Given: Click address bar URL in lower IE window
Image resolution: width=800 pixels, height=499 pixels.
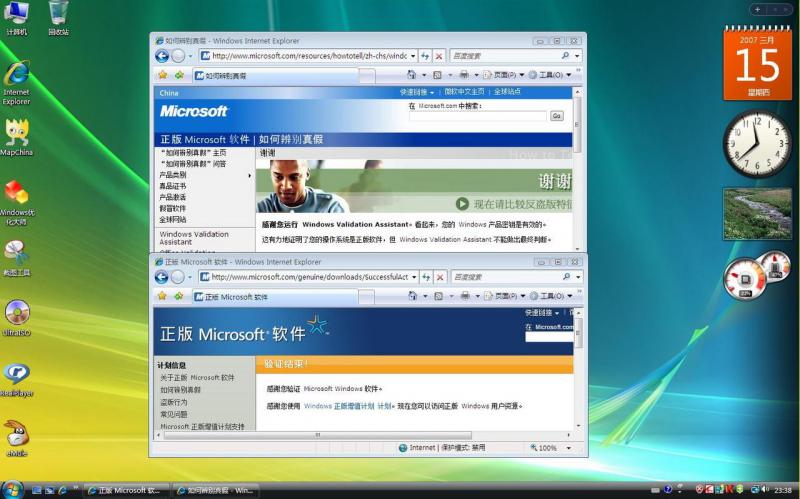Looking at the screenshot, I should (x=309, y=277).
